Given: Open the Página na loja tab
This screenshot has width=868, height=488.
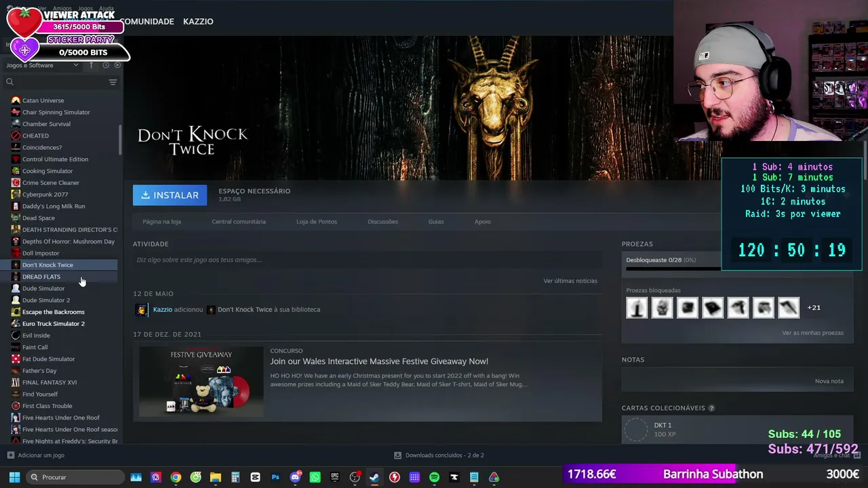Looking at the screenshot, I should pos(162,222).
